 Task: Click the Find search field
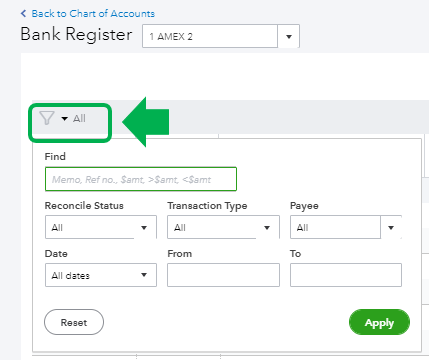coord(141,179)
